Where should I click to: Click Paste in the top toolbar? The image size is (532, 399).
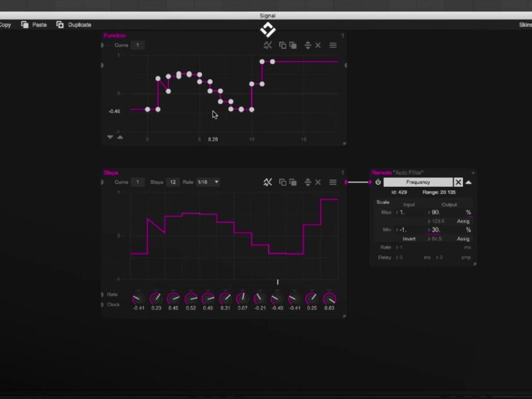pos(34,25)
